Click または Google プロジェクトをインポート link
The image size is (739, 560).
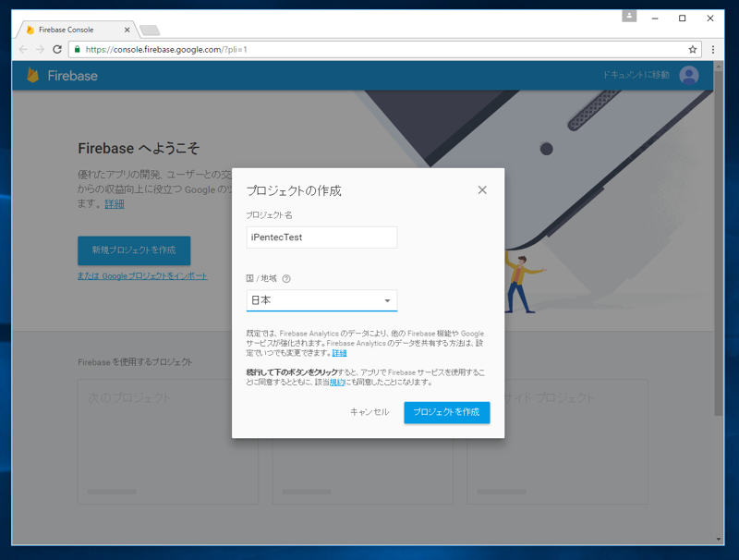pyautogui.click(x=142, y=276)
